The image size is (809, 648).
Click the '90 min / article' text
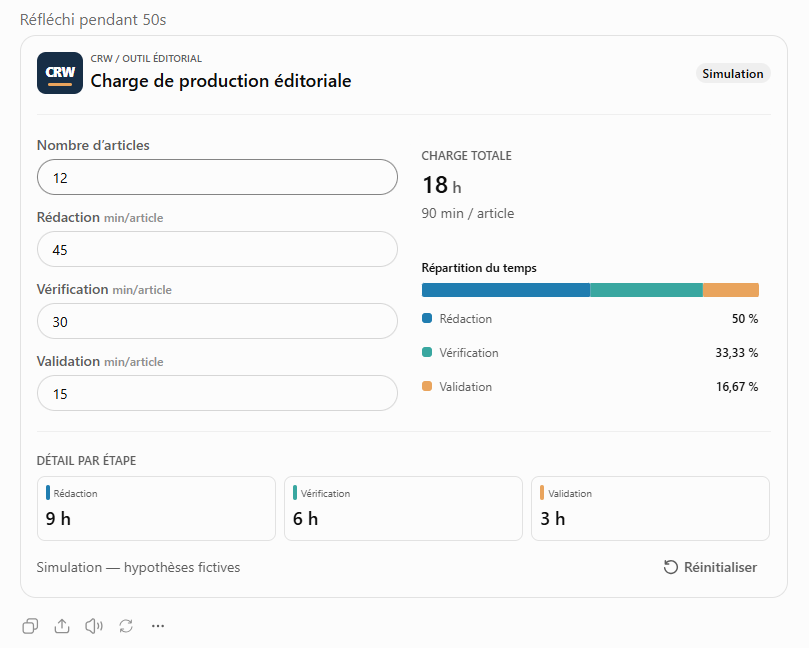click(x=467, y=214)
